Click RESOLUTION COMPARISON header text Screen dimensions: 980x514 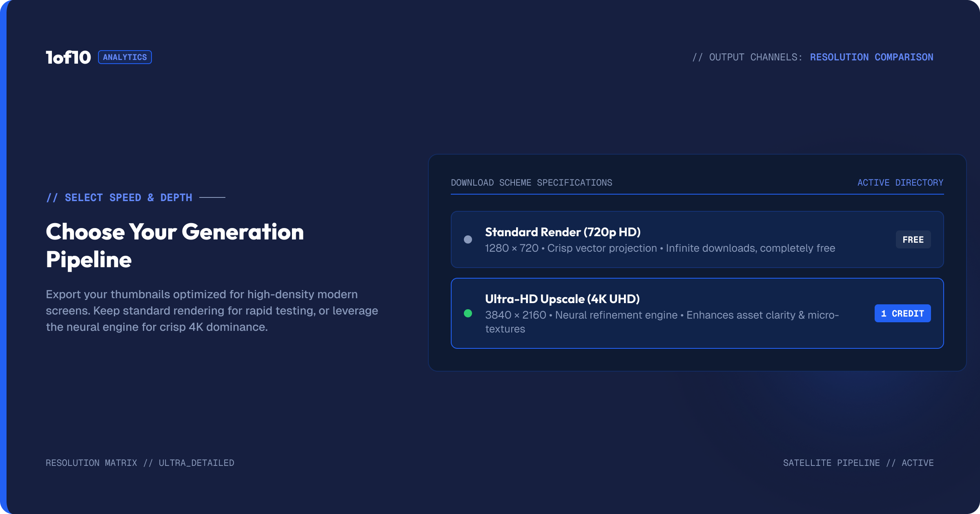pyautogui.click(x=872, y=57)
